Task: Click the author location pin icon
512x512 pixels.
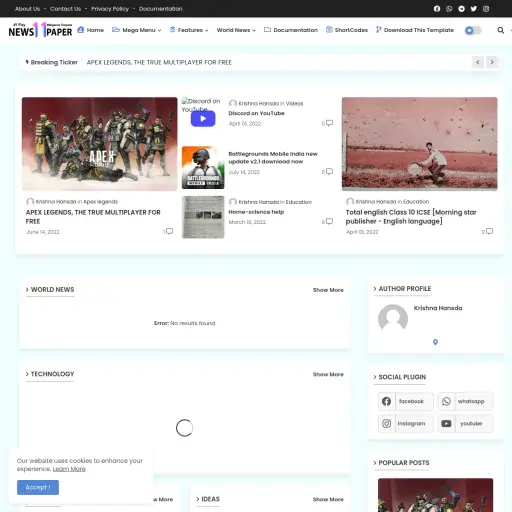Action: click(435, 342)
